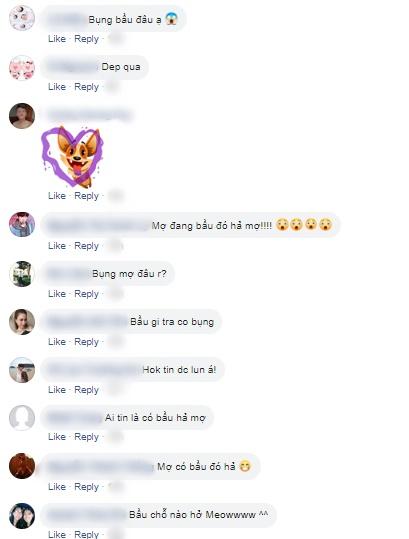Like the 'Hok tin dc lun á!' comment
409x539 pixels.
click(57, 389)
